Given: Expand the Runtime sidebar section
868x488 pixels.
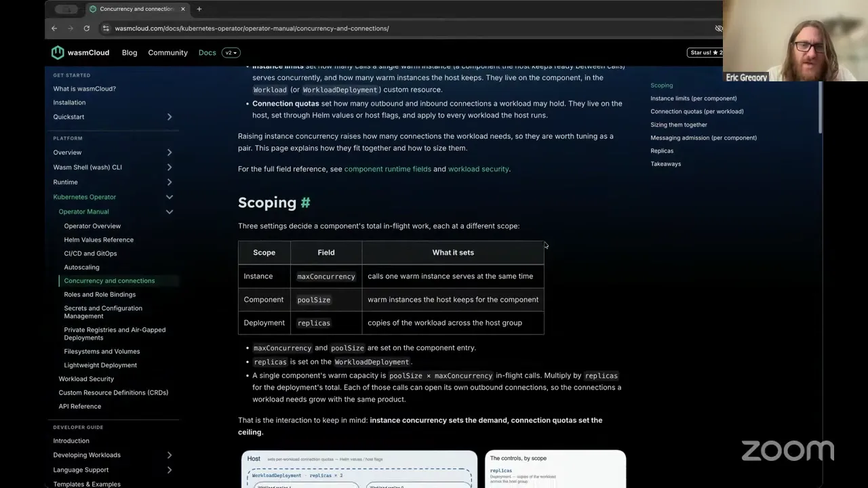Looking at the screenshot, I should pos(170,182).
